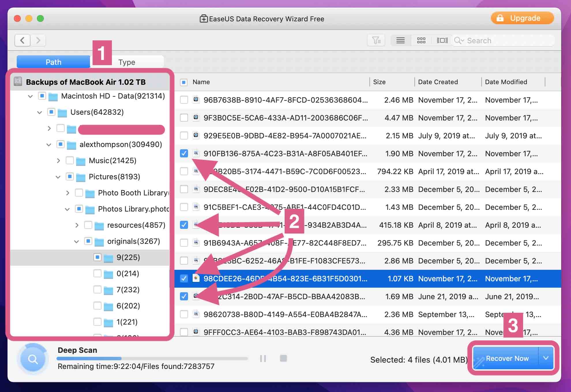The height and width of the screenshot is (392, 571).
Task: Switch to filmstrip preview view icon
Action: (x=442, y=40)
